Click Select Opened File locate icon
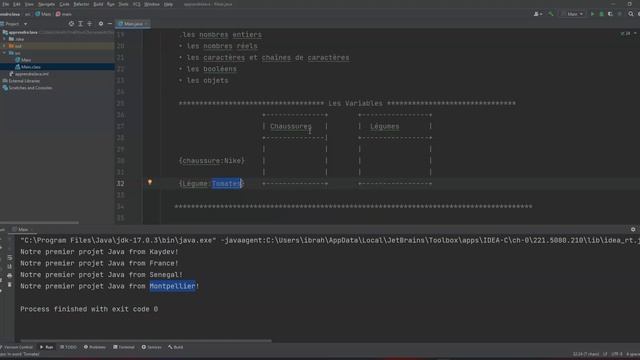640x360 pixels. pyautogui.click(x=71, y=24)
